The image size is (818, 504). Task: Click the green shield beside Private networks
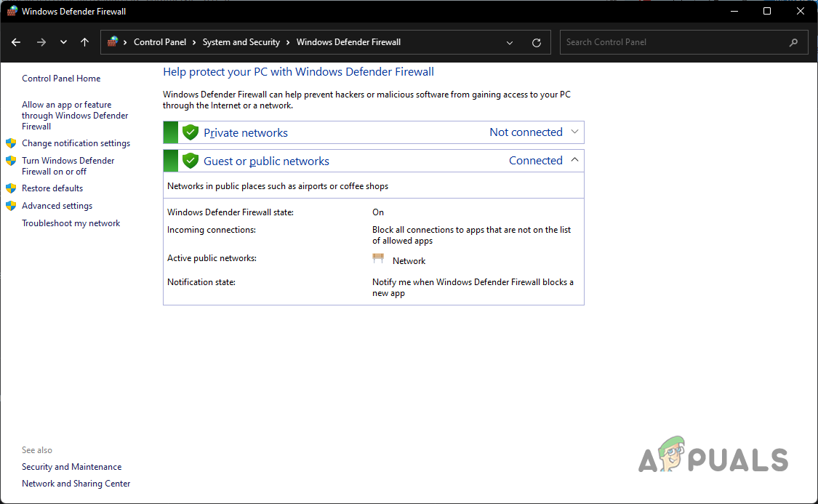[x=191, y=132]
